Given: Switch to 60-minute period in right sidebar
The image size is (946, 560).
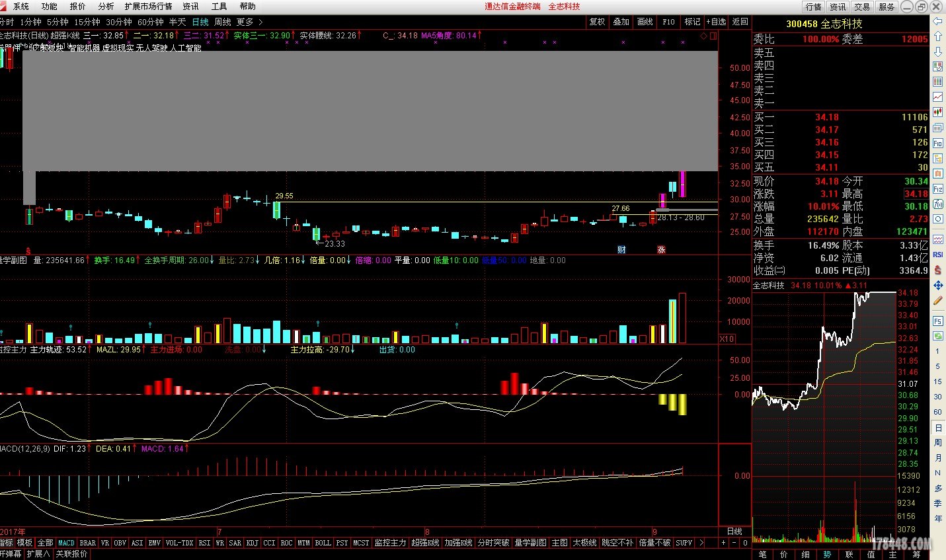Looking at the screenshot, I should click(x=937, y=412).
